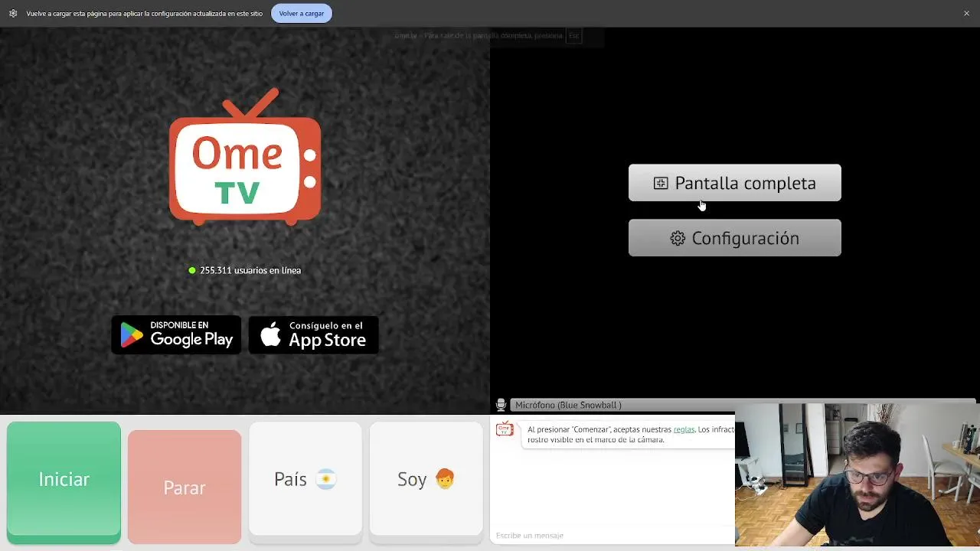980x551 pixels.
Task: Click the OmeTV logo
Action: click(245, 157)
